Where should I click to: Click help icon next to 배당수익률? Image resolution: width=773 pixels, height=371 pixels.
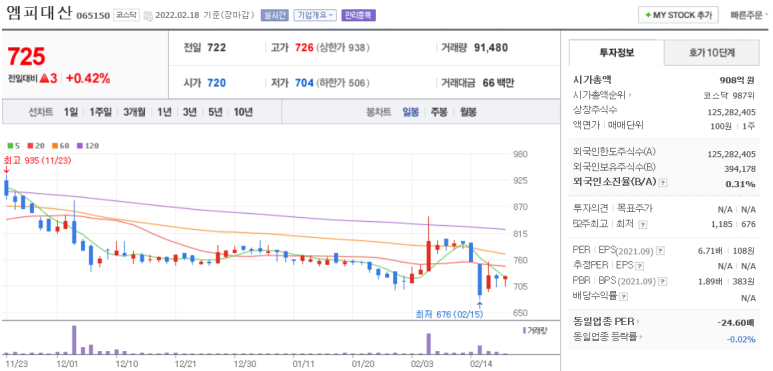(624, 297)
